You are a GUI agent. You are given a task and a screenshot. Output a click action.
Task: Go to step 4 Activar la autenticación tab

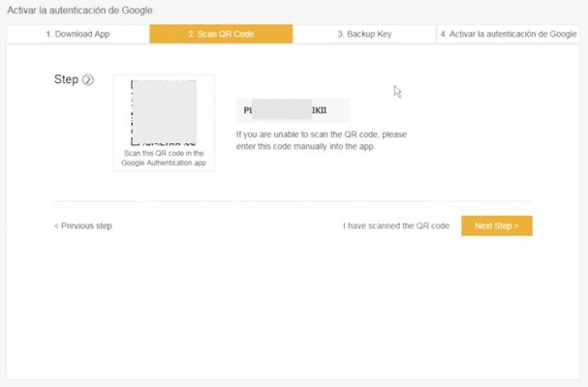click(508, 34)
